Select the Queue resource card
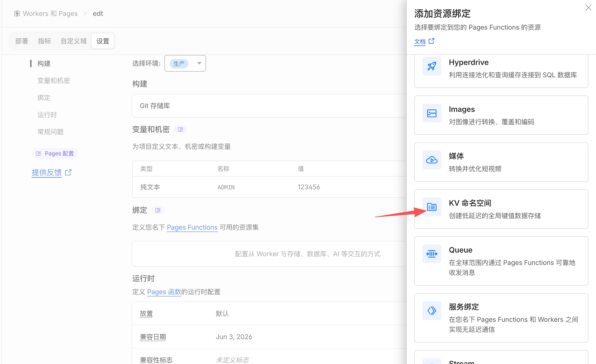This screenshot has height=364, width=596. tap(501, 261)
